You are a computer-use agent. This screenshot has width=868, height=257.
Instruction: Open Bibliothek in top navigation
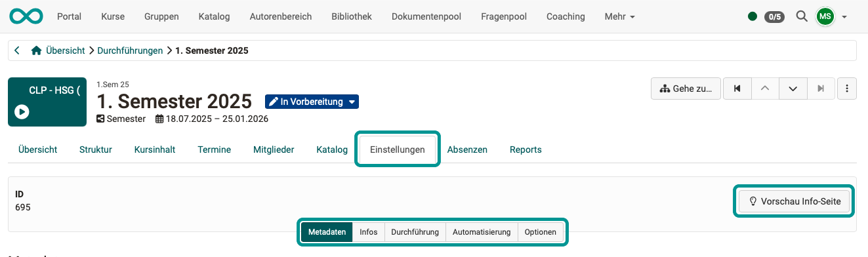pyautogui.click(x=352, y=16)
